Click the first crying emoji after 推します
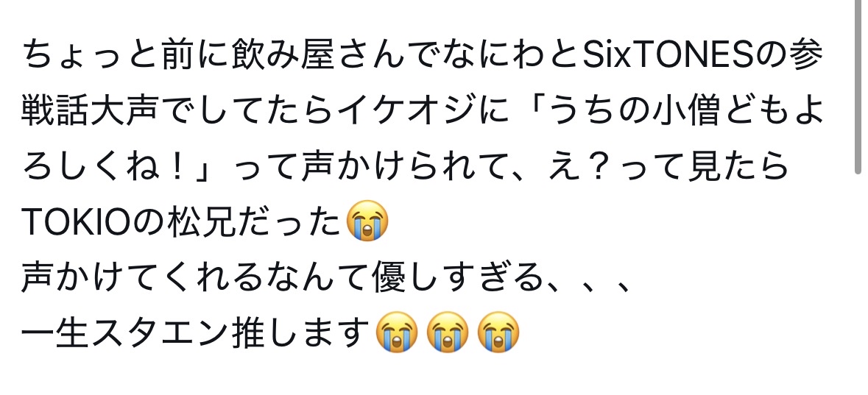The width and height of the screenshot is (868, 395). (396, 332)
